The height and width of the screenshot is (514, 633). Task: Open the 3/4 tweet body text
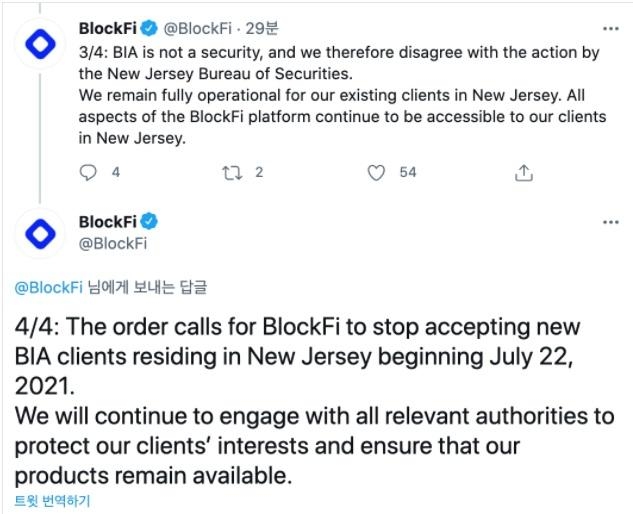342,95
